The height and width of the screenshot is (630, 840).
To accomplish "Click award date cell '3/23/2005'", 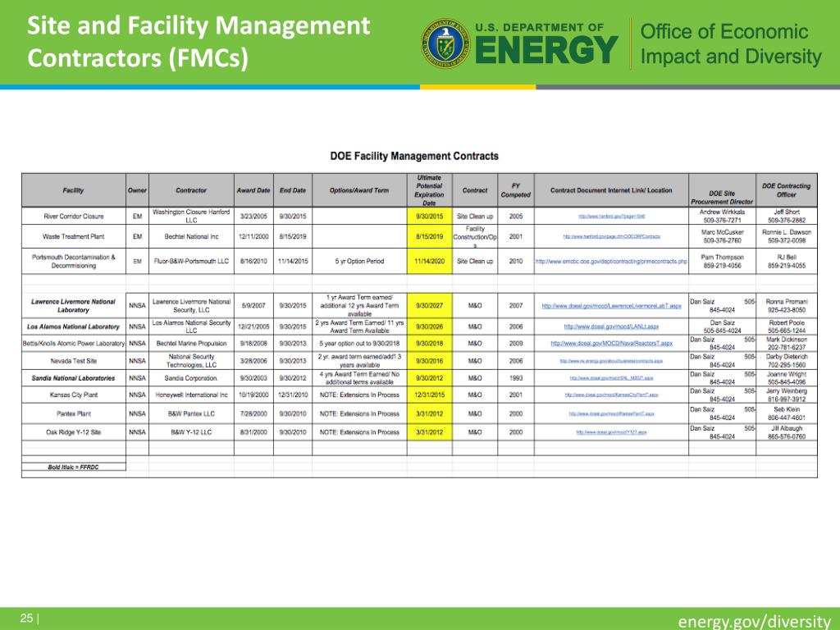I will coord(253,216).
